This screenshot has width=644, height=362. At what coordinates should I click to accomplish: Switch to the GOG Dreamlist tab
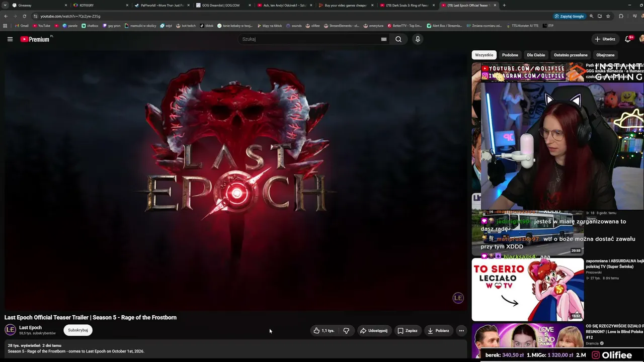click(223, 5)
